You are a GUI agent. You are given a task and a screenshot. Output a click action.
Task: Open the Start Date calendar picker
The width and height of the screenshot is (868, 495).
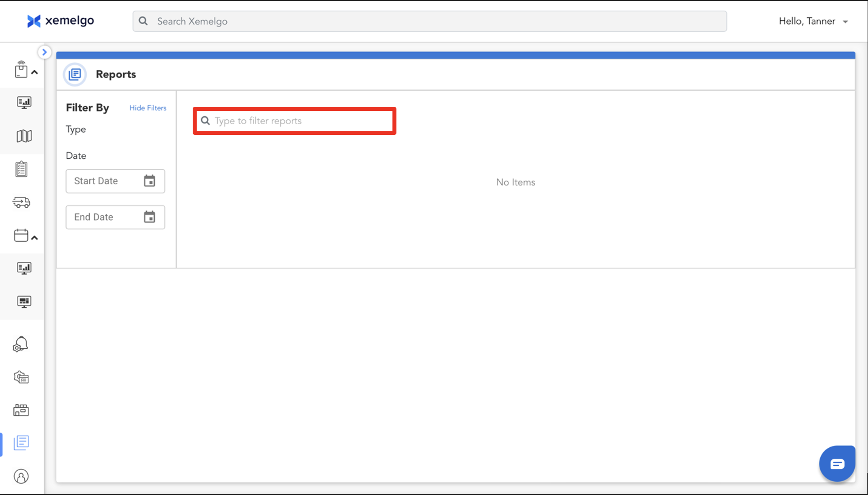(x=149, y=181)
